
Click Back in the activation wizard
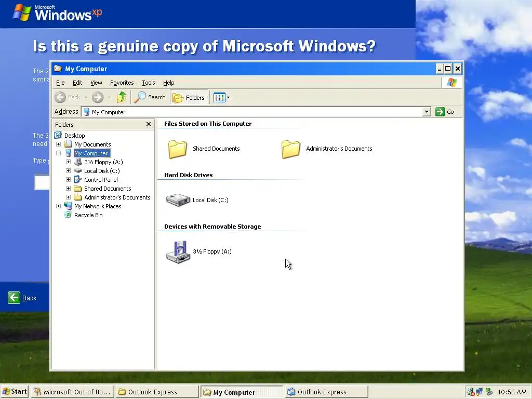29,298
